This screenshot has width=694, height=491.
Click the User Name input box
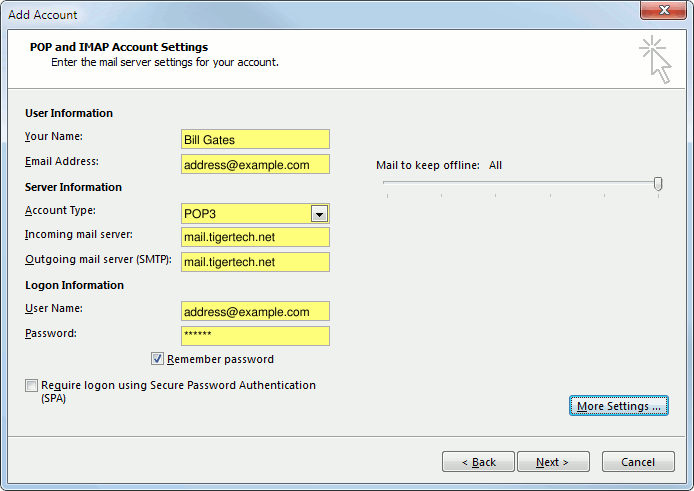pos(256,312)
